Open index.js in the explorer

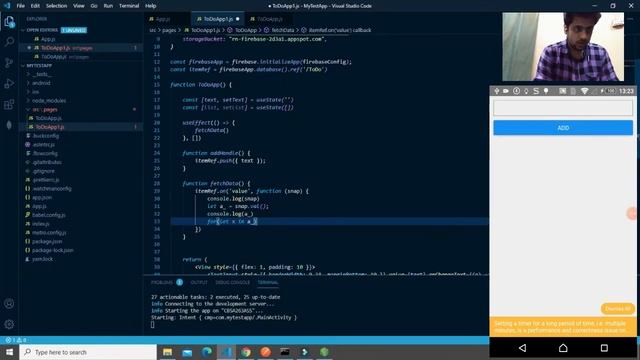point(40,224)
